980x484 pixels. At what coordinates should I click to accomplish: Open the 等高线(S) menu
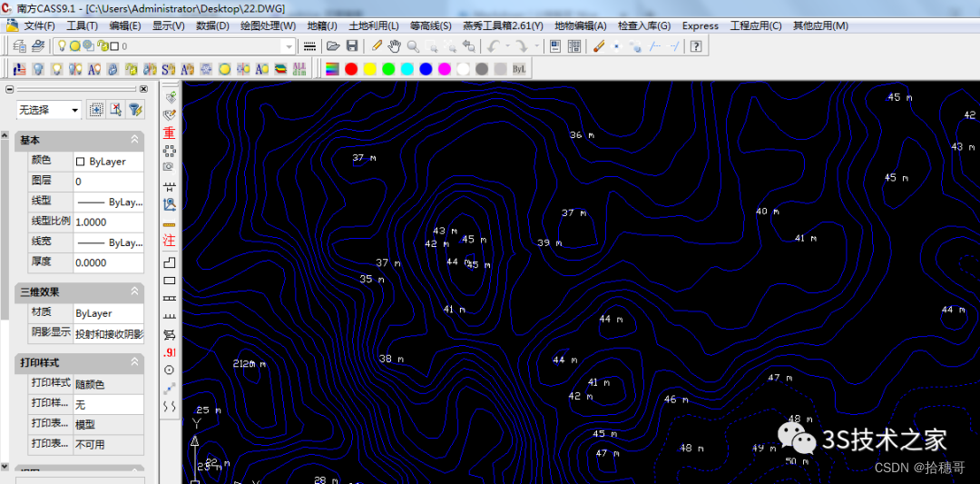click(x=431, y=25)
